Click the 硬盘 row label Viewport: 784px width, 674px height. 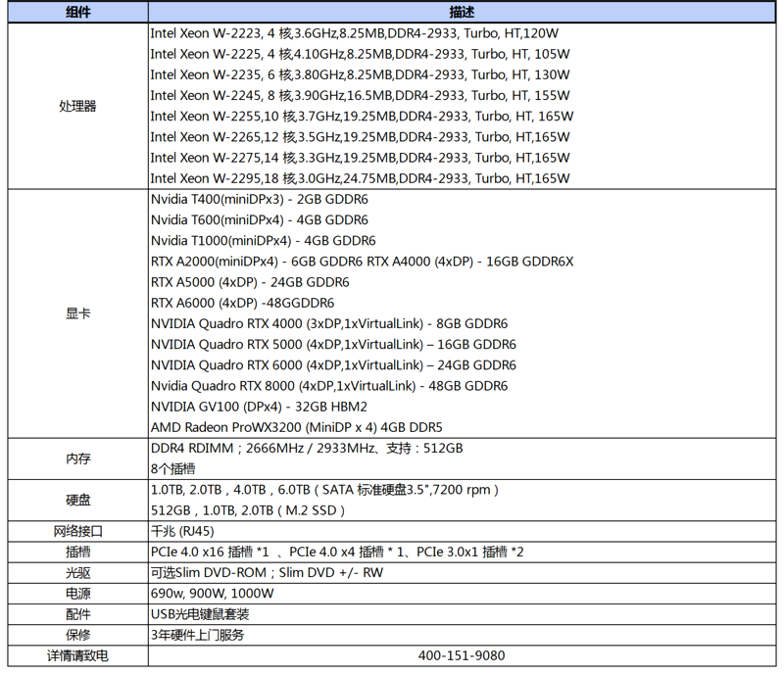click(78, 501)
